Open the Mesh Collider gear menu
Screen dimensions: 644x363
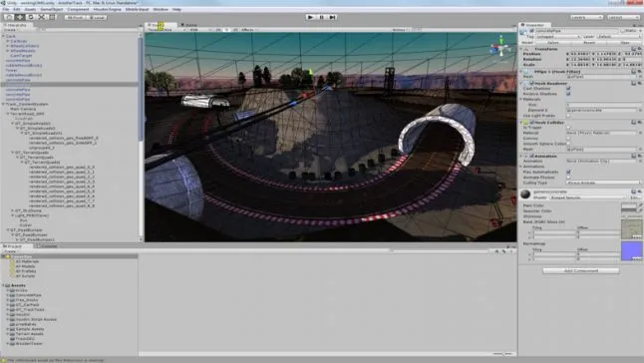point(639,123)
